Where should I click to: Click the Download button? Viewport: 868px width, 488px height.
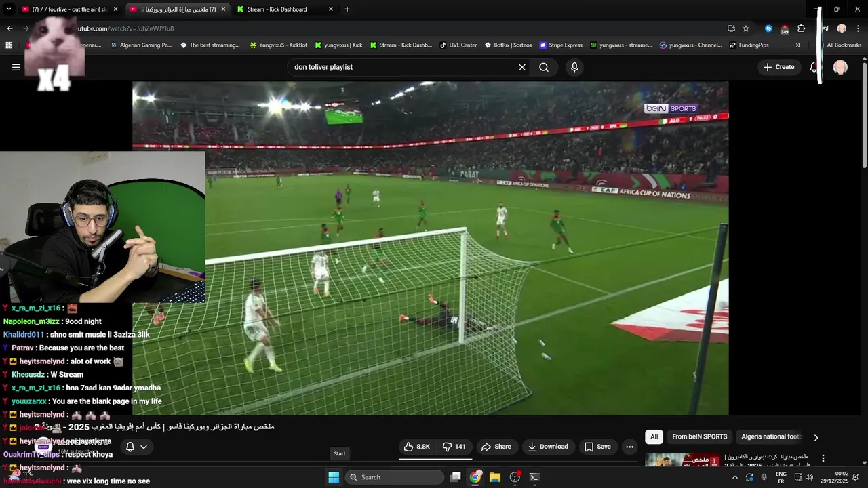click(x=548, y=447)
